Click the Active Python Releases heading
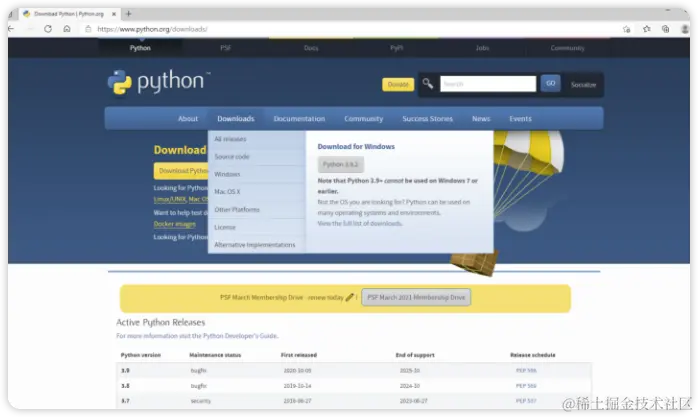The image size is (698, 417). pos(161,322)
